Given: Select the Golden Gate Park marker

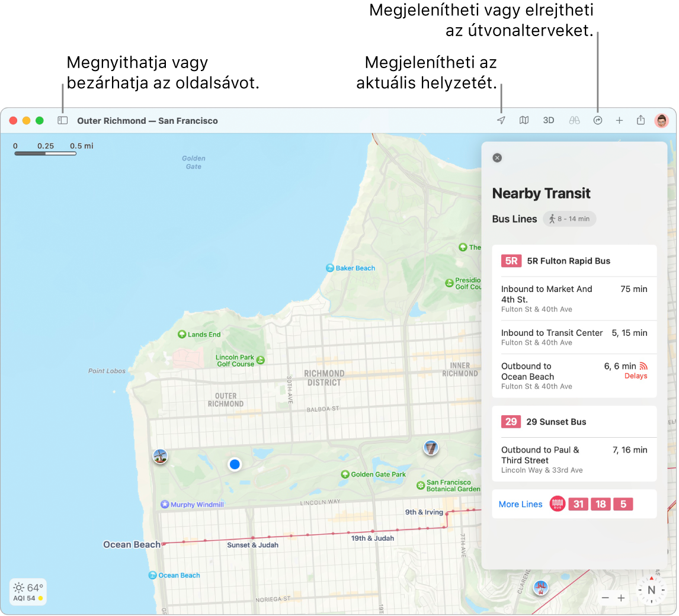Looking at the screenshot, I should pyautogui.click(x=345, y=474).
